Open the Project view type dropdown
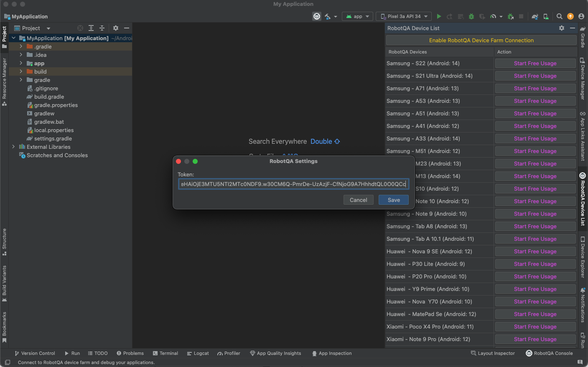Image resolution: width=588 pixels, height=367 pixels. [x=32, y=28]
